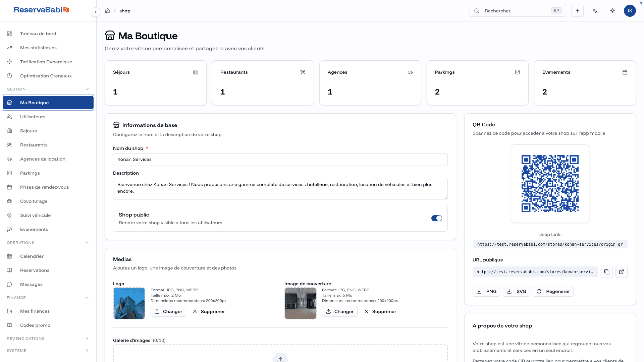Copy the public URL icon
The height and width of the screenshot is (362, 644).
[x=606, y=272]
